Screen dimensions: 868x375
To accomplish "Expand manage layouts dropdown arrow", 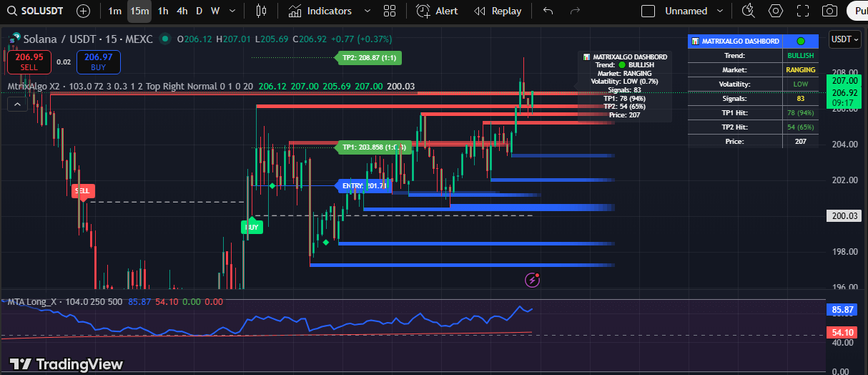I will (x=720, y=11).
